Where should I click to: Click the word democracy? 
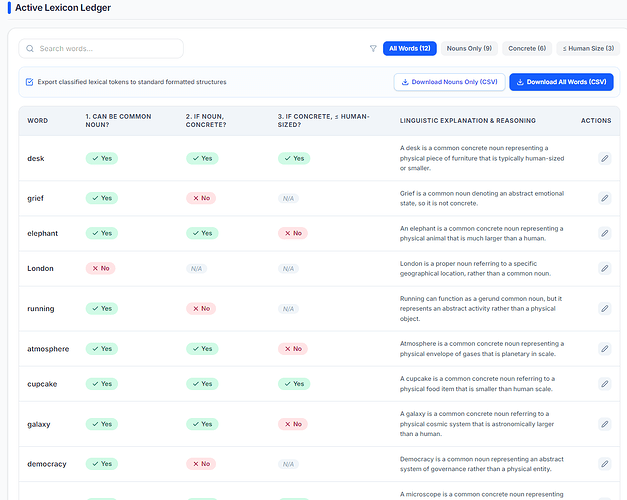tap(46, 464)
